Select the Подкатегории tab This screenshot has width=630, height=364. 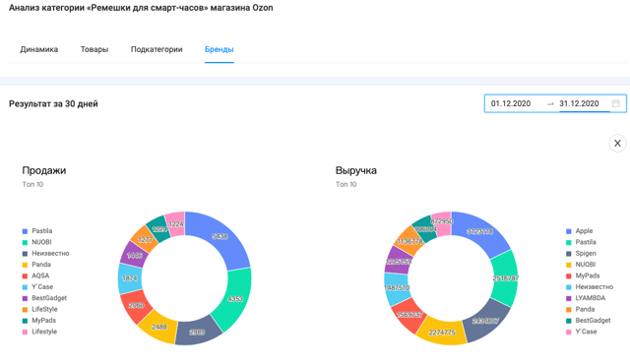(157, 49)
